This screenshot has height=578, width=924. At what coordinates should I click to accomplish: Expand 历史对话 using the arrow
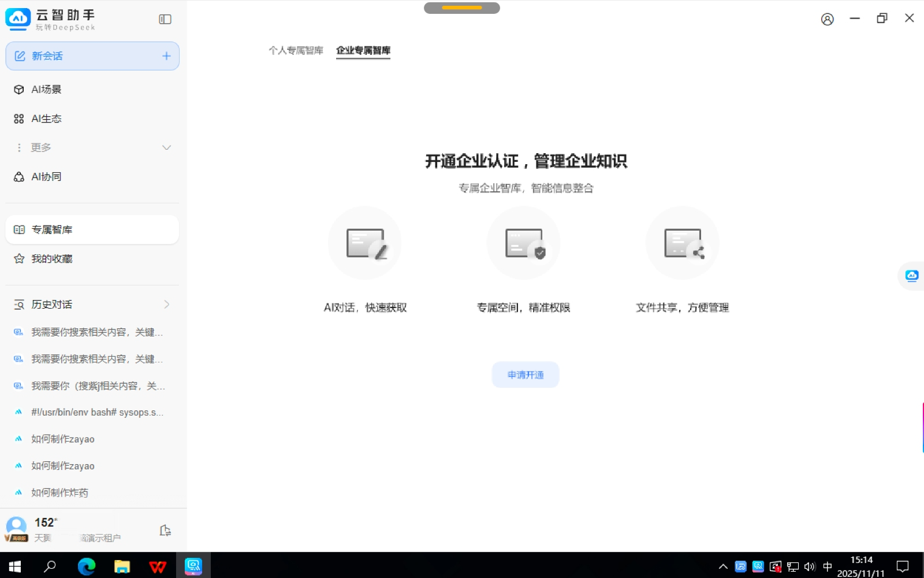coord(166,305)
